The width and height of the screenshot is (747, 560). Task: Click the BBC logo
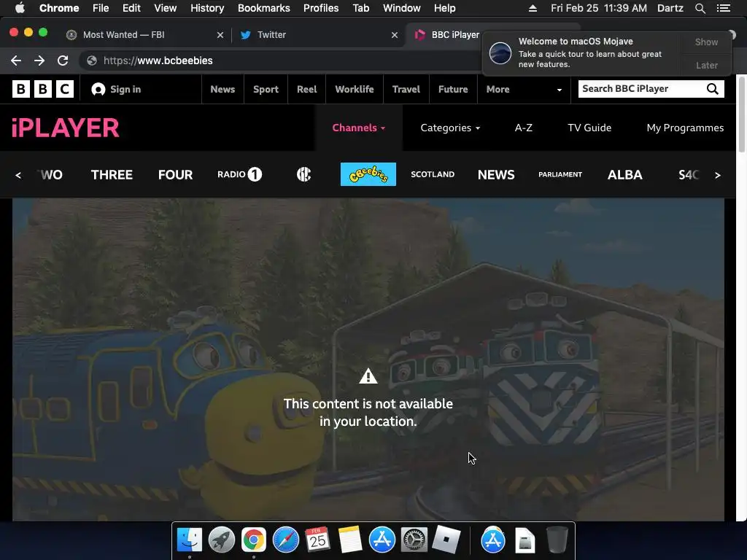(x=43, y=89)
